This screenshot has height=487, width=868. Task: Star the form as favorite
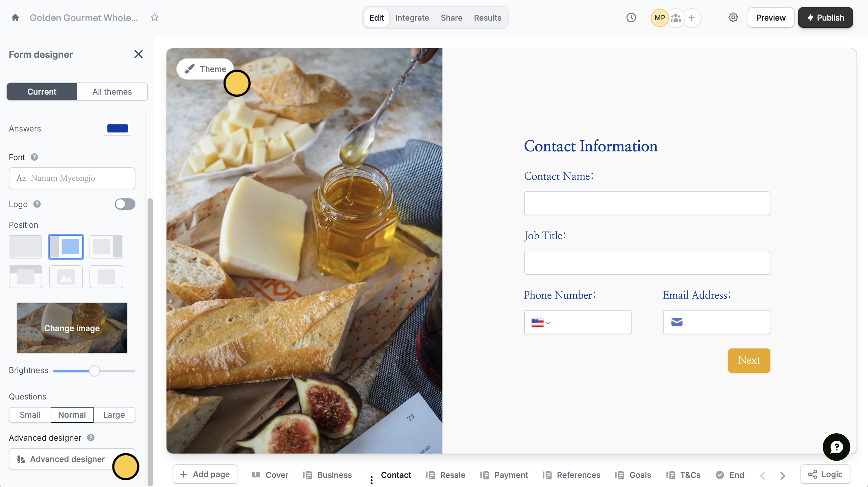pyautogui.click(x=154, y=18)
